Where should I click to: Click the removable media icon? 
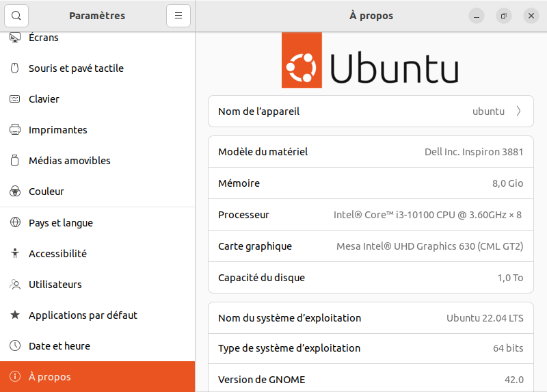coord(15,161)
